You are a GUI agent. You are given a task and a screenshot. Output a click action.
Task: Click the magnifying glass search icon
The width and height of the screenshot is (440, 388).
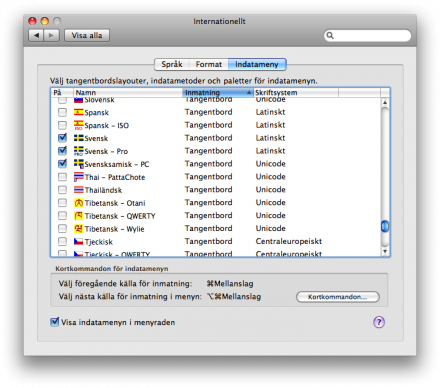click(x=330, y=35)
